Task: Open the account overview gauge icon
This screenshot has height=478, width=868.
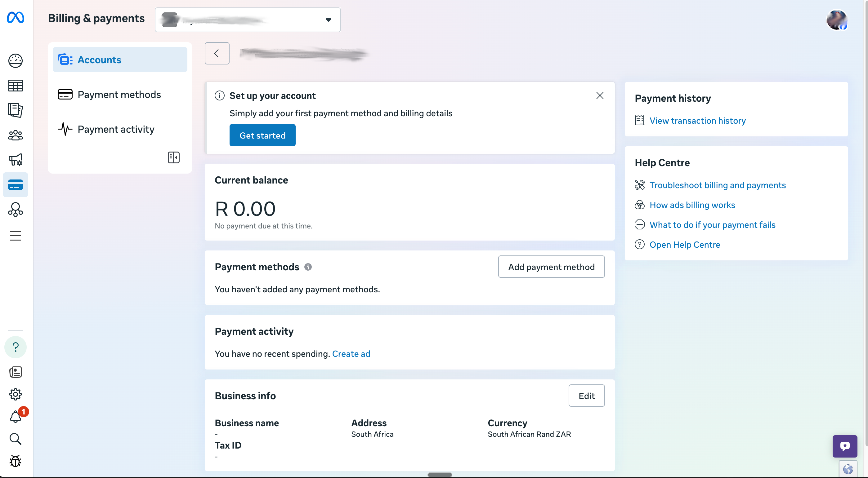Action: tap(16, 61)
